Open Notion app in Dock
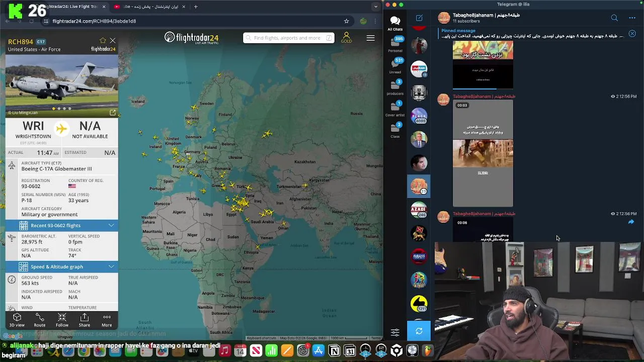644x362 pixels. [334, 350]
